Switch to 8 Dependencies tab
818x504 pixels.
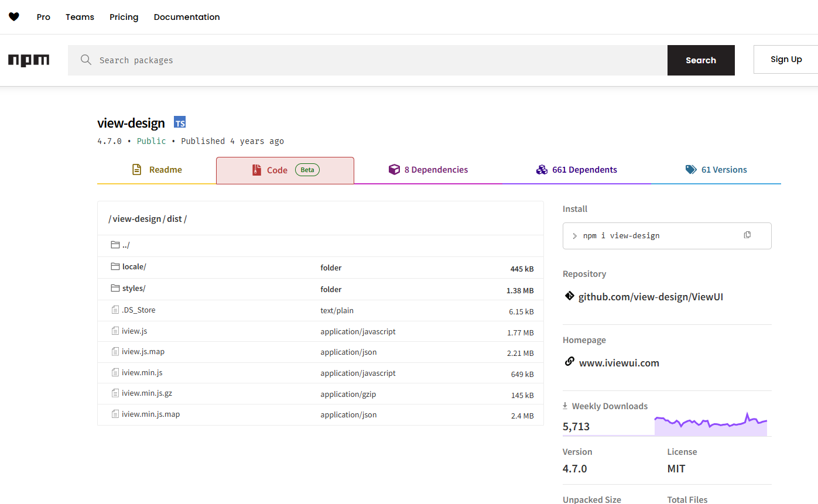pyautogui.click(x=429, y=170)
